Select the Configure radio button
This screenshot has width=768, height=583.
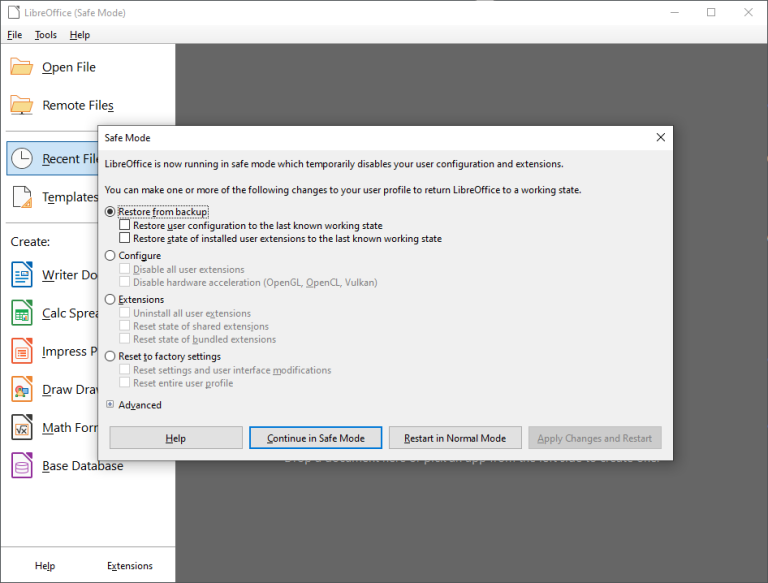click(x=110, y=255)
